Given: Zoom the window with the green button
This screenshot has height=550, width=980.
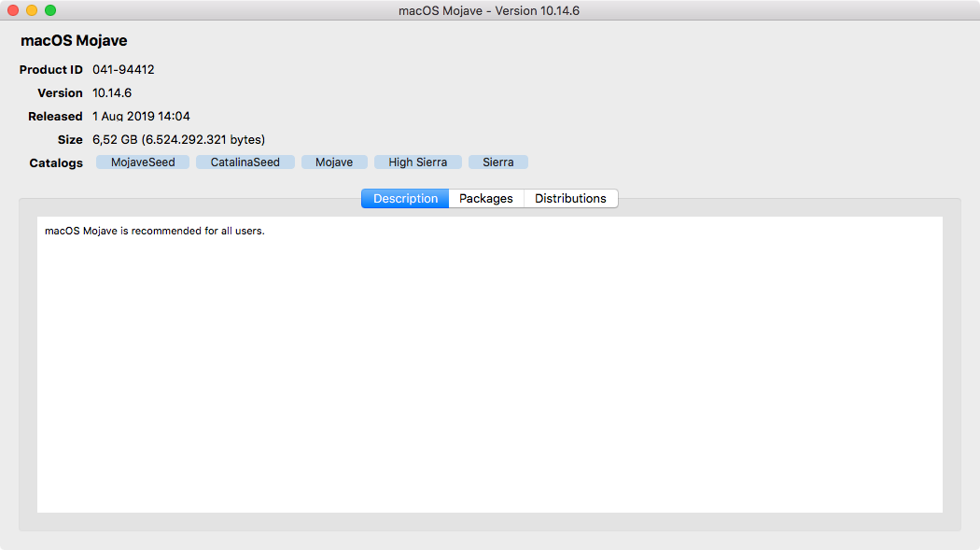Looking at the screenshot, I should pyautogui.click(x=50, y=10).
